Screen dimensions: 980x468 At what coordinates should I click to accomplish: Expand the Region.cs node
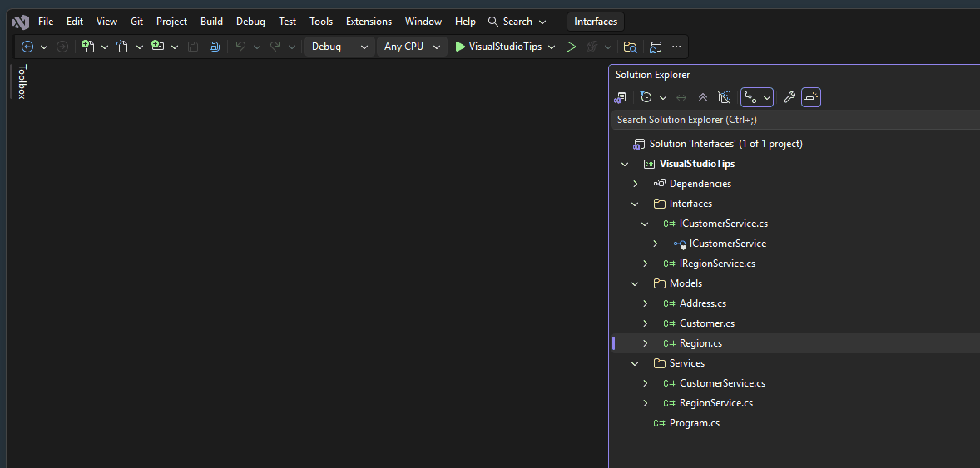click(x=645, y=343)
